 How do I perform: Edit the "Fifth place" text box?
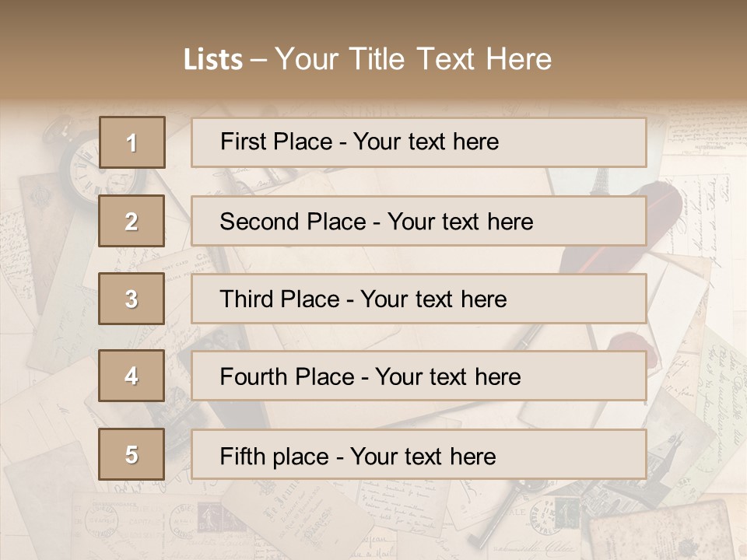419,454
